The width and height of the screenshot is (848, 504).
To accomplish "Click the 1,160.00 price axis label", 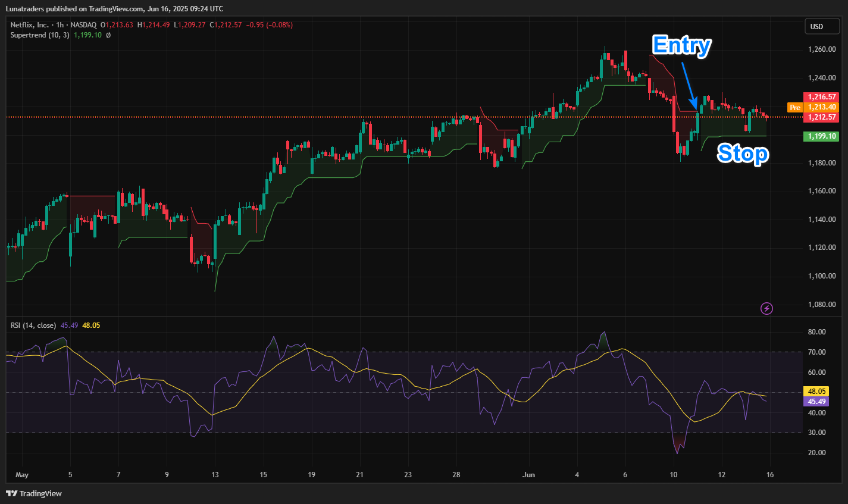I will click(x=822, y=191).
